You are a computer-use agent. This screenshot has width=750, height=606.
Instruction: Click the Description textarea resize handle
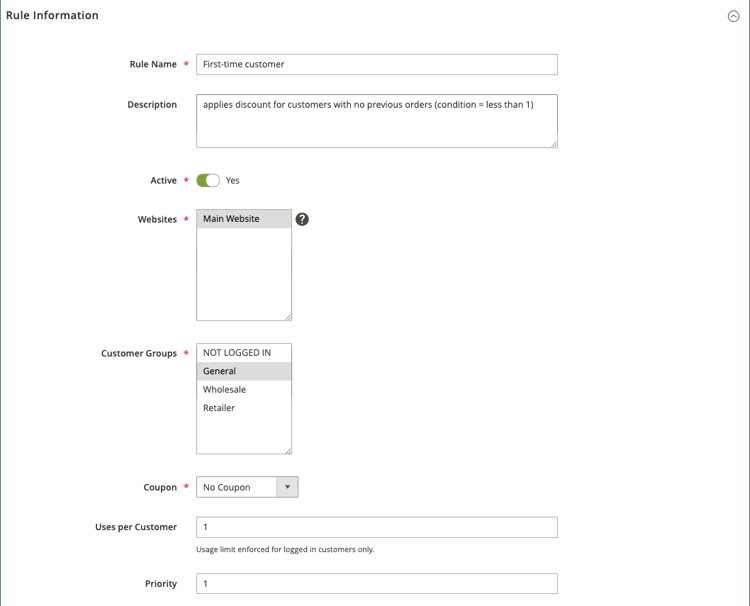click(x=554, y=144)
